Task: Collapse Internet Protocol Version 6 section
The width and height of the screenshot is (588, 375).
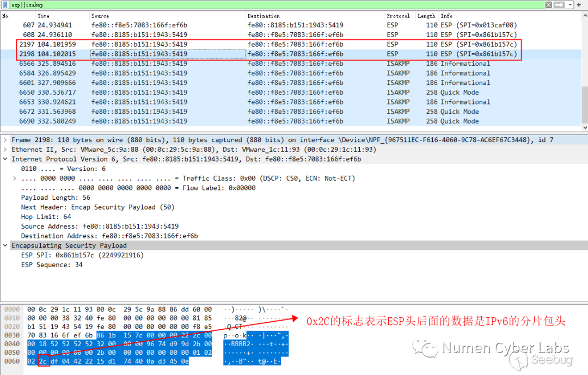Action: click(5, 159)
